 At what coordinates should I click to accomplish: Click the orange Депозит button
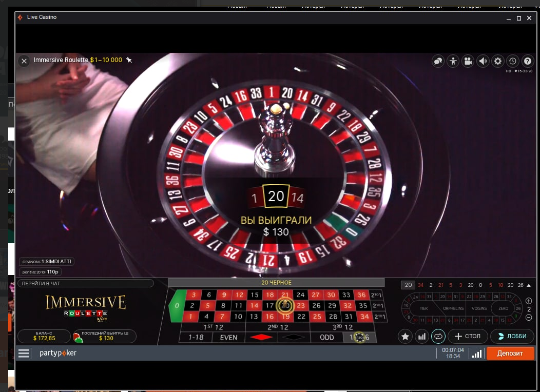(x=510, y=353)
